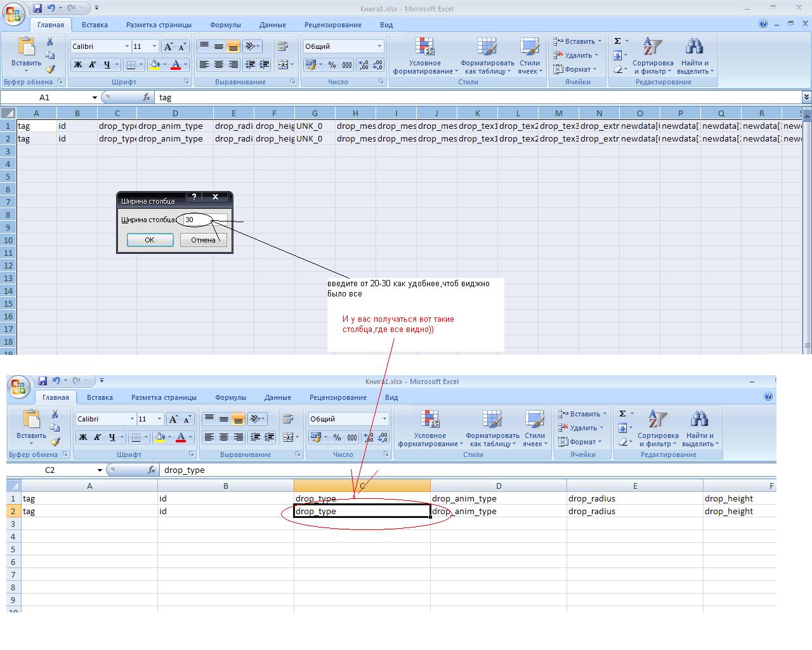812x650 pixels.
Task: Open Условное форматирование dropdown in the upper window
Action: tap(425, 56)
